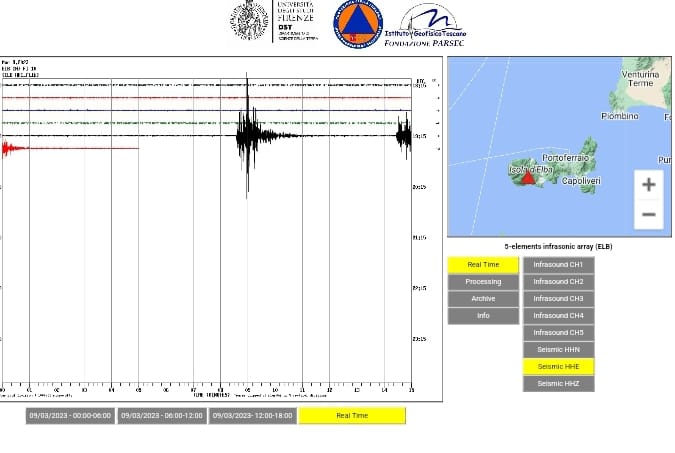The image size is (675, 453).
Task: Click the red triangle station marker
Action: 528,177
